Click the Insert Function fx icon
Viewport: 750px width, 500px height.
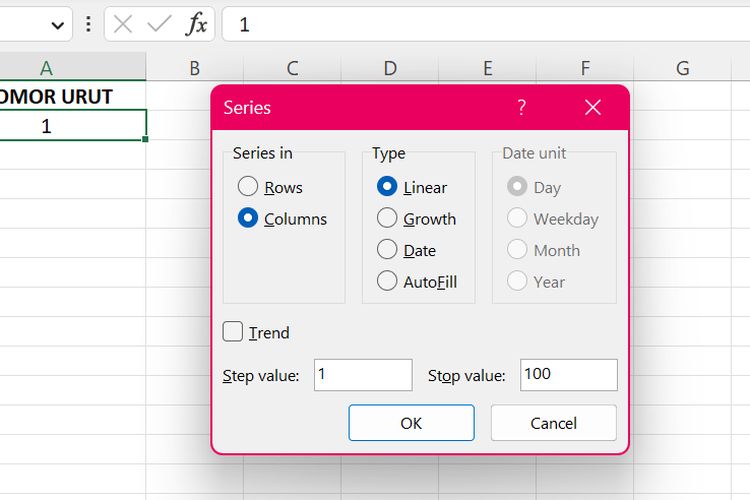196,24
